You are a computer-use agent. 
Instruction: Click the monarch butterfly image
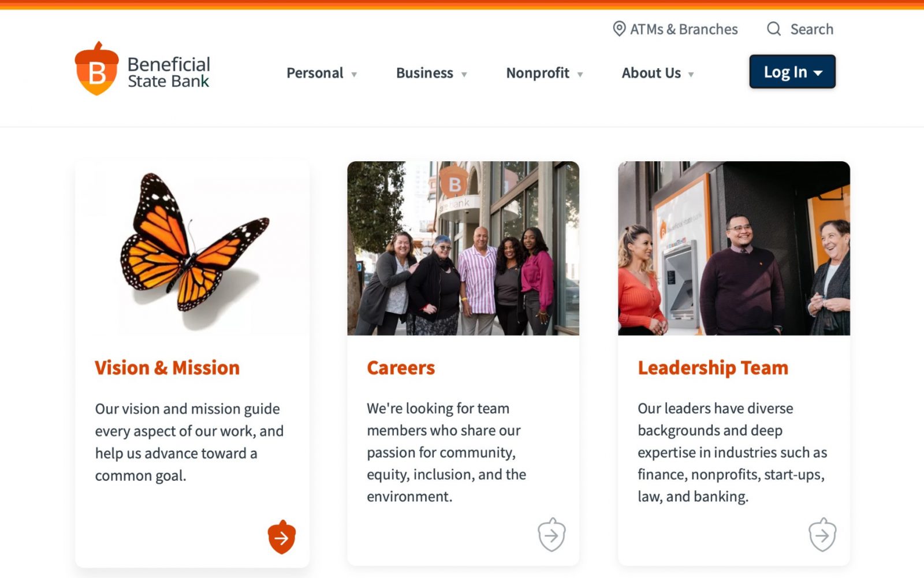pos(192,246)
